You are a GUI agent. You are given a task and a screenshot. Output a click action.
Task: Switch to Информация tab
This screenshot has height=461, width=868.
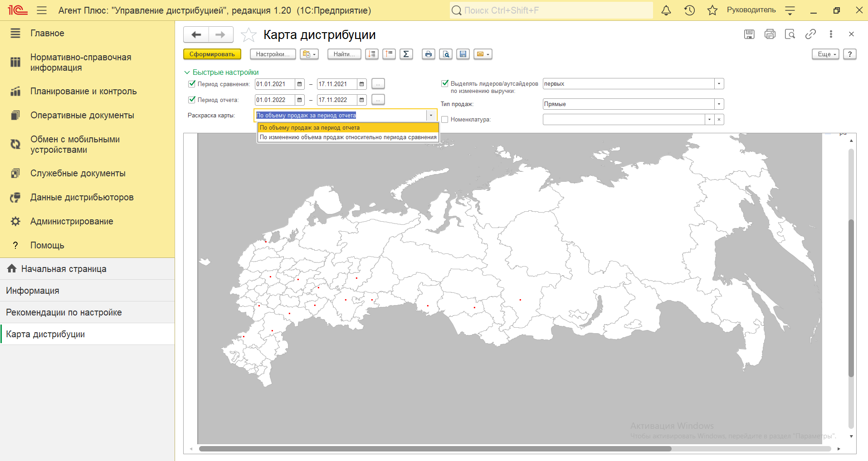click(x=87, y=291)
